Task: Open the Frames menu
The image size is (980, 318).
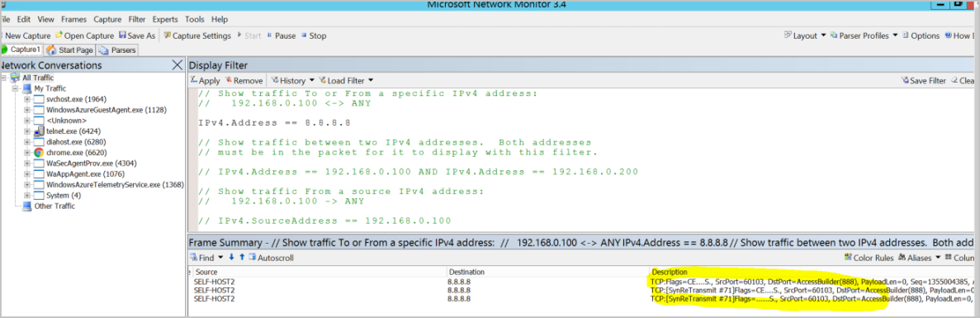Action: [73, 19]
